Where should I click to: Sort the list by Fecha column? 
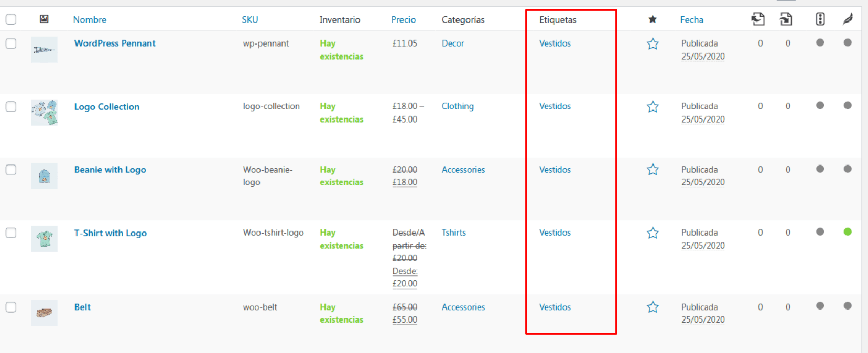click(692, 19)
